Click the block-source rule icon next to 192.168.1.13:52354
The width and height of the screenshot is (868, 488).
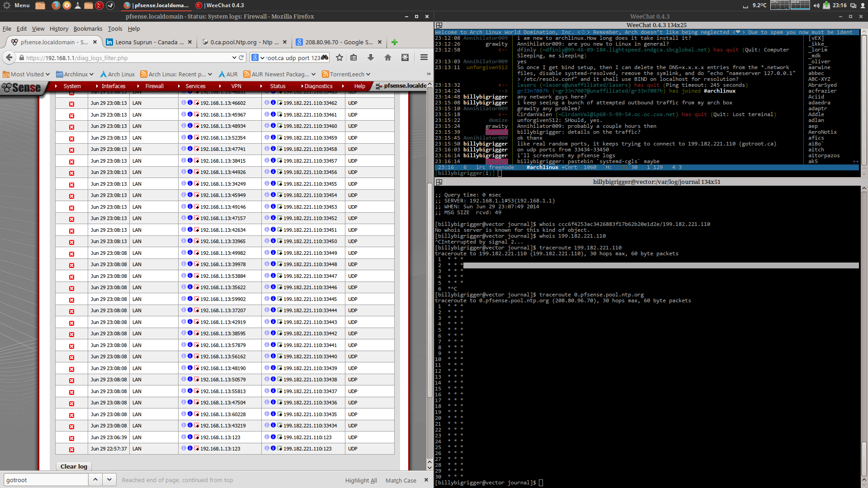pyautogui.click(x=197, y=137)
